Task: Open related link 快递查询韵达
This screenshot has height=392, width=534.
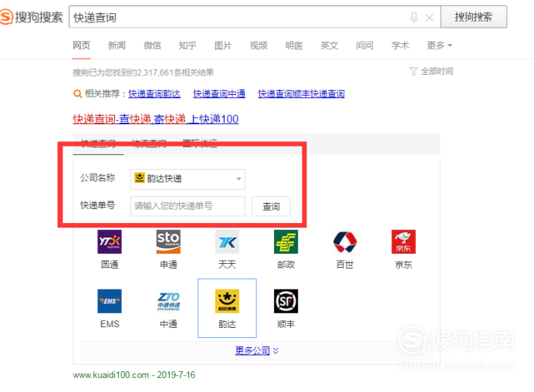Action: pyautogui.click(x=154, y=93)
